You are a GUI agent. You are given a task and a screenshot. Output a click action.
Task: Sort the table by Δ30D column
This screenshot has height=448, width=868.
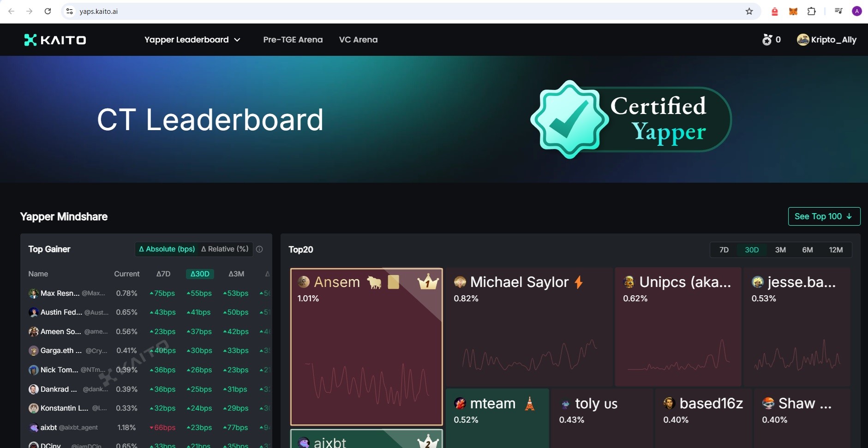coord(200,274)
